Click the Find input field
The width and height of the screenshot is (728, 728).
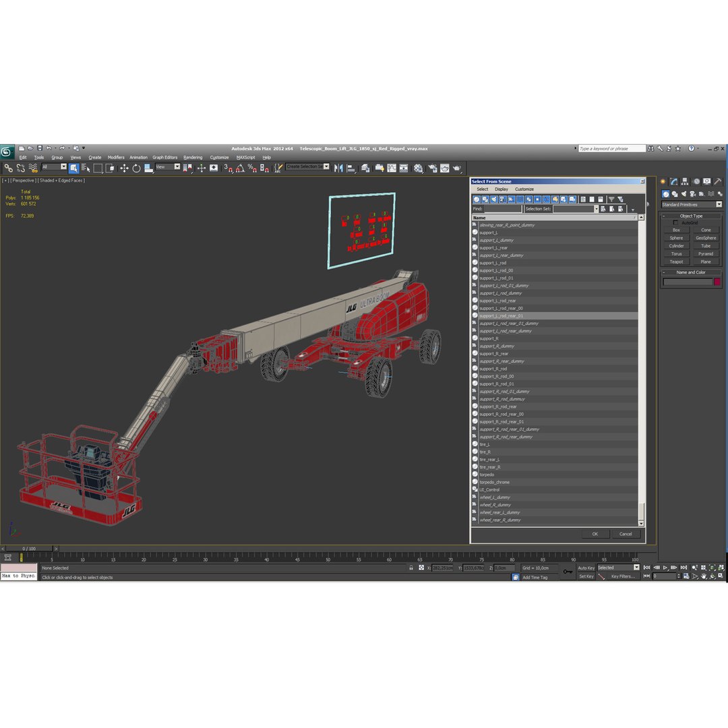[503, 209]
